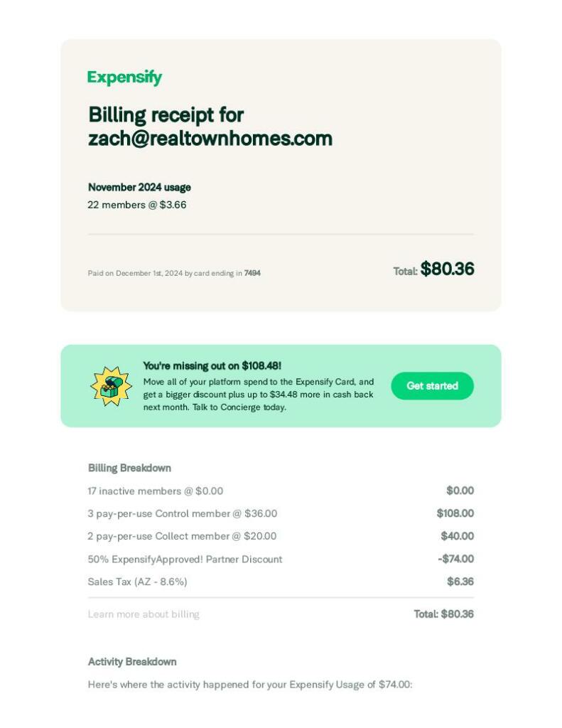This screenshot has height=728, width=562.
Task: Click the 22 members @ $3.66 line
Action: (137, 205)
